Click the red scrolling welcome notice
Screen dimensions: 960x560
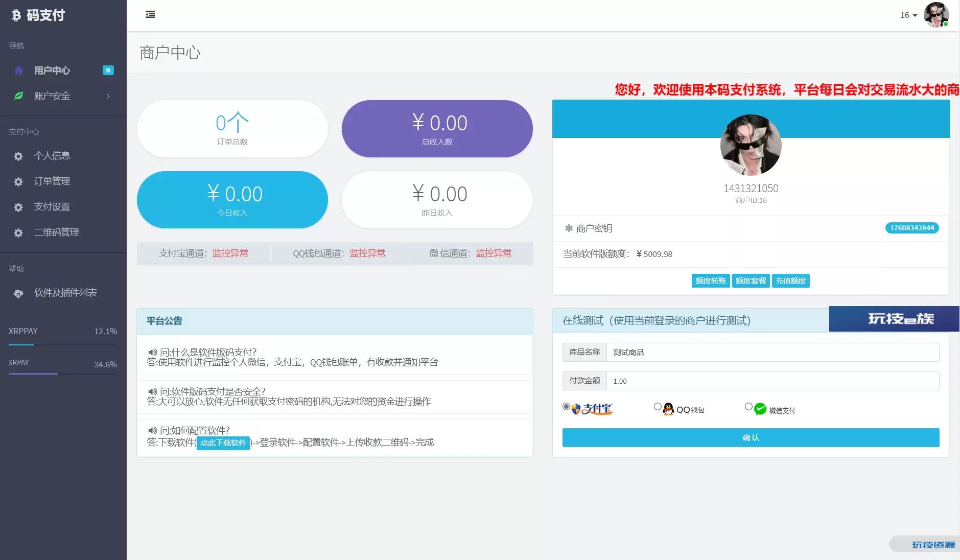coord(787,90)
